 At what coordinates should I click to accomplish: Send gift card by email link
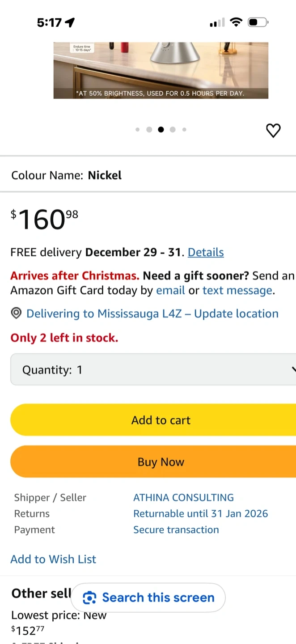(170, 290)
